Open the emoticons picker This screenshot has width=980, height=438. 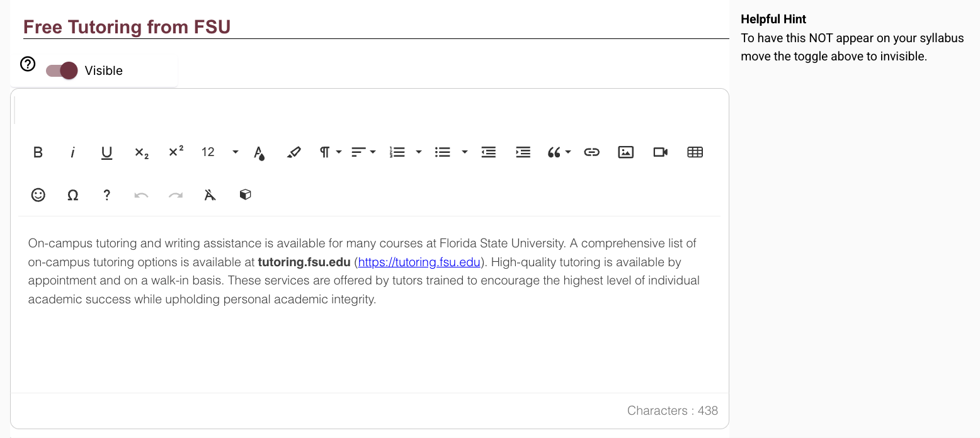(38, 195)
